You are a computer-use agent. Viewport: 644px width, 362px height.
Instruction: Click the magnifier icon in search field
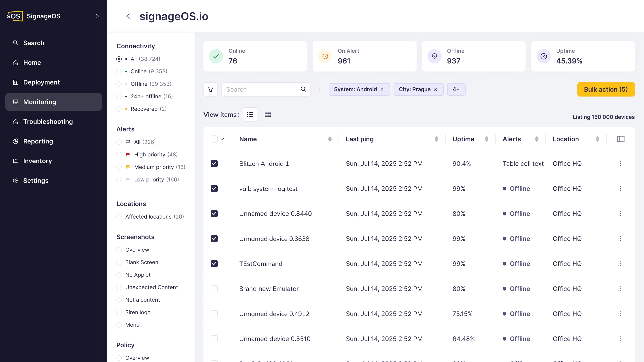[x=303, y=89]
